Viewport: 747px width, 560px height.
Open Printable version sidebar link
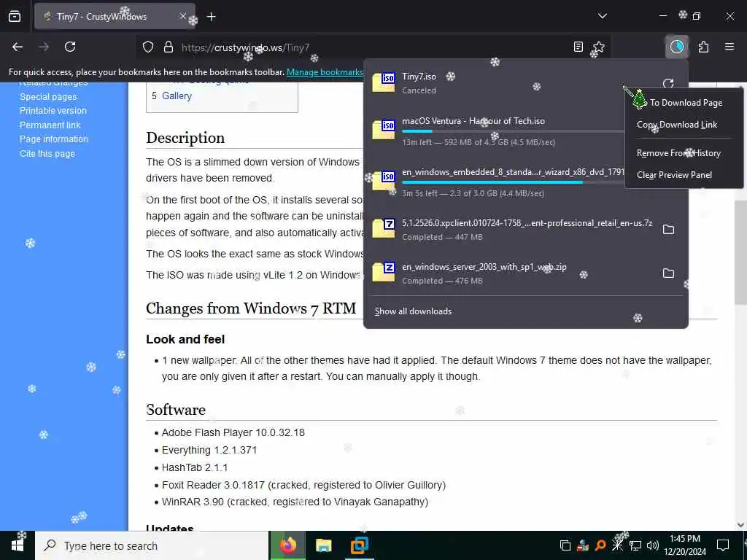pos(53,111)
